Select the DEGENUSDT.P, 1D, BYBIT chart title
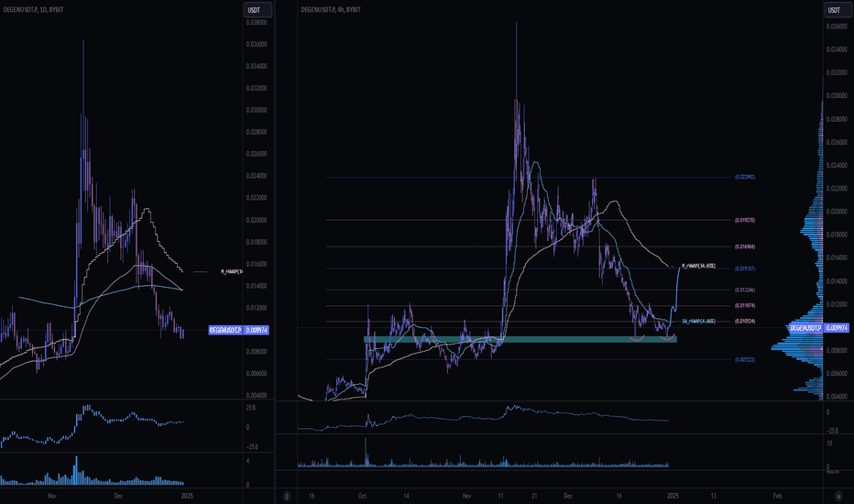The image size is (854, 504). tap(32, 9)
